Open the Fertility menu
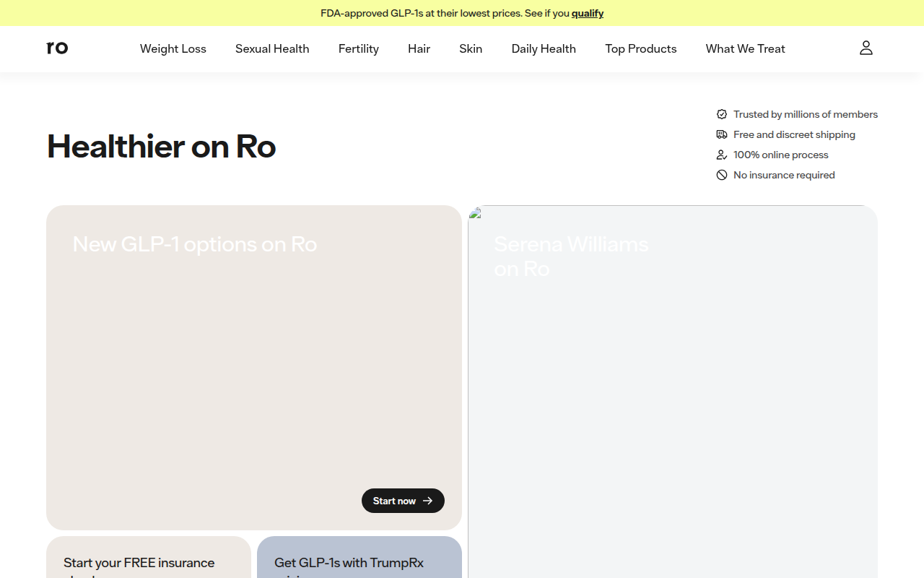The width and height of the screenshot is (924, 578). [359, 48]
